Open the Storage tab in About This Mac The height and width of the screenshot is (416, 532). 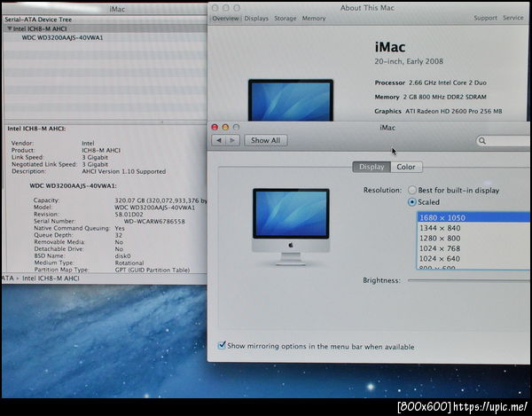click(285, 19)
